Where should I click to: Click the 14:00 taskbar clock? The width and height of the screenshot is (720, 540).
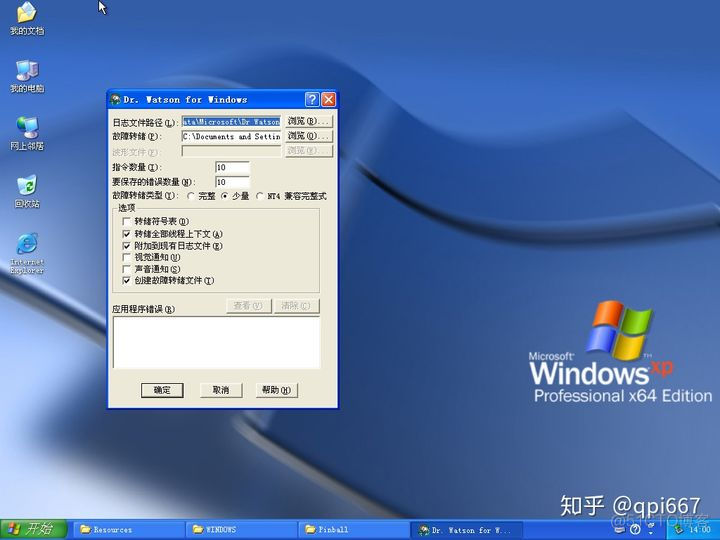[700, 530]
